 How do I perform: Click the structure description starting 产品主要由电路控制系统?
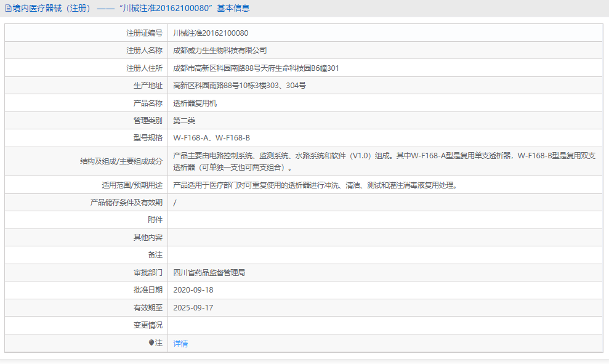pos(384,161)
